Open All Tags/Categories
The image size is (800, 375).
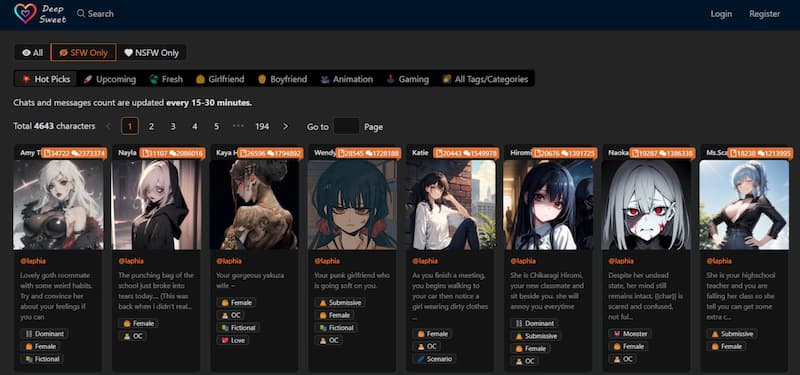point(485,79)
